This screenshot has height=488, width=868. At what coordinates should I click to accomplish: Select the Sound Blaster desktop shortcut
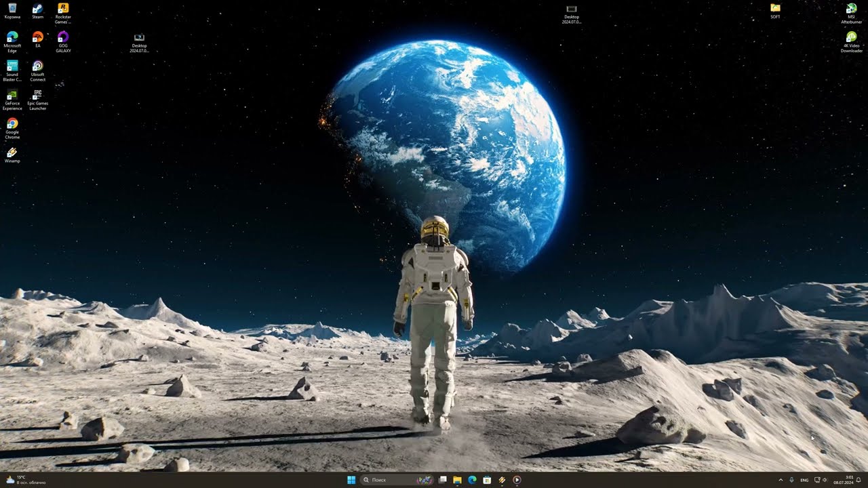tap(12, 71)
